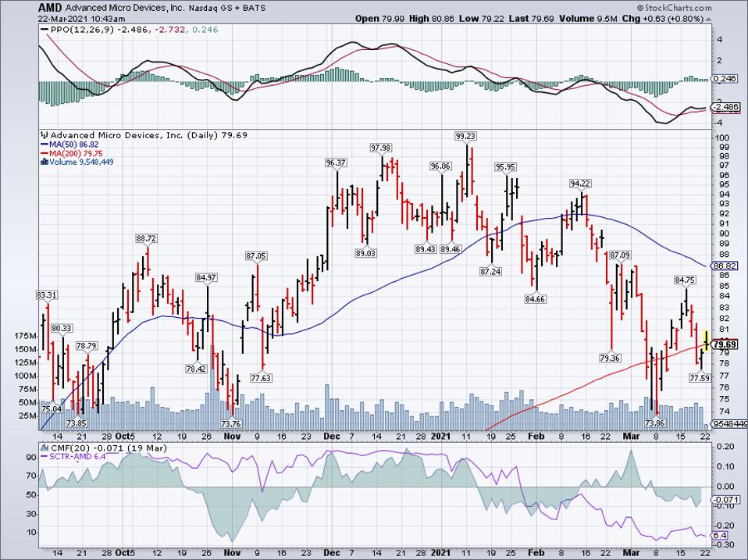The height and width of the screenshot is (560, 748).
Task: Click the AMD ticker symbol in header
Action: [x=19, y=6]
